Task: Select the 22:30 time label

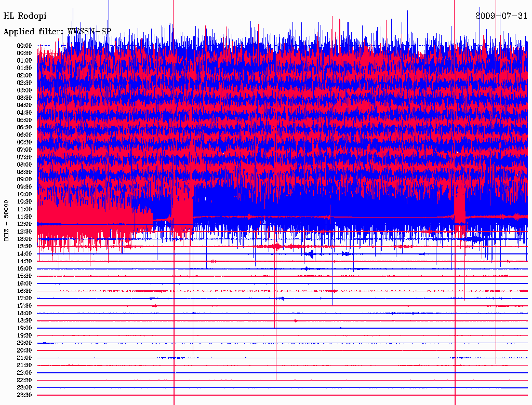Action: coord(24,380)
